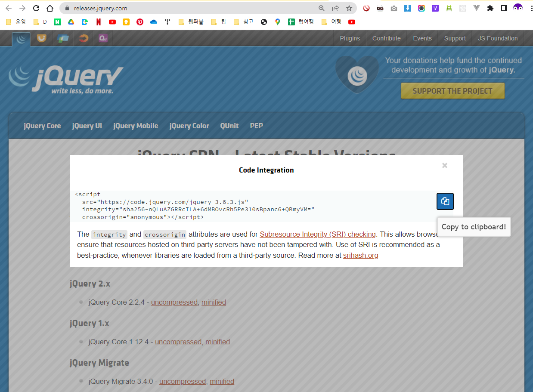The width and height of the screenshot is (533, 392).
Task: Open the purple V extension
Action: (435, 8)
